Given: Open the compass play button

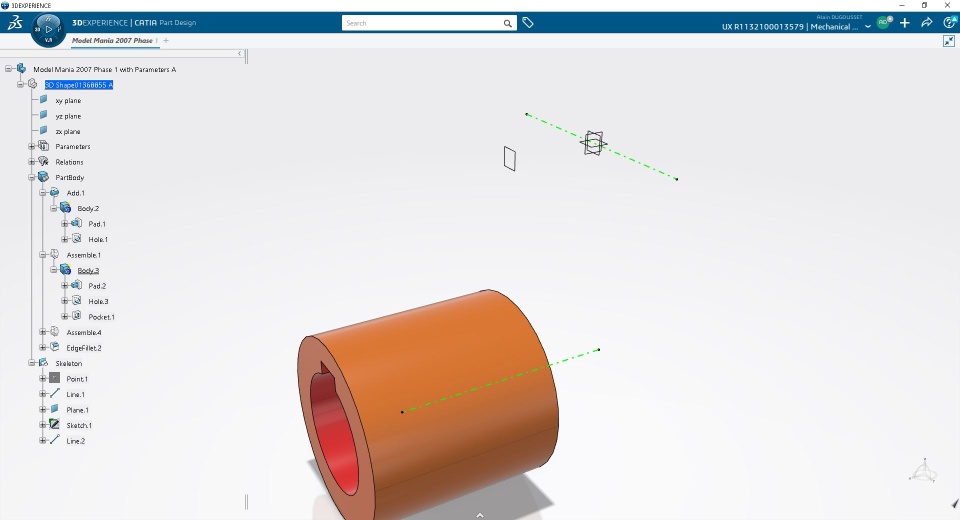Looking at the screenshot, I should tap(48, 29).
